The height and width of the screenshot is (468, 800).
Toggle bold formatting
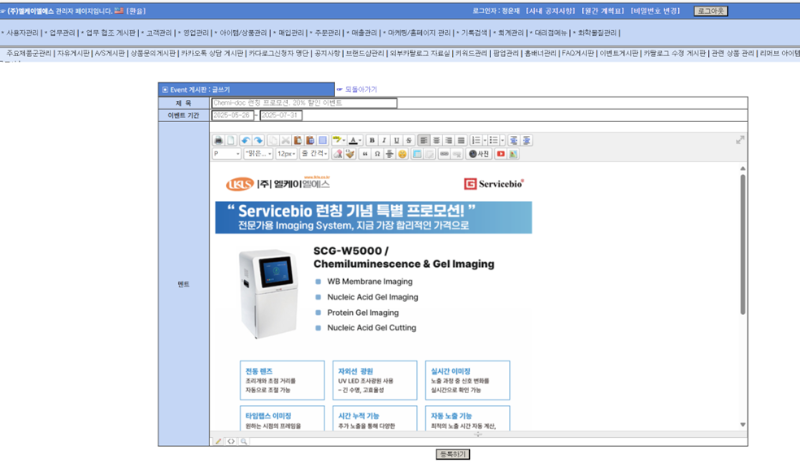pyautogui.click(x=372, y=140)
